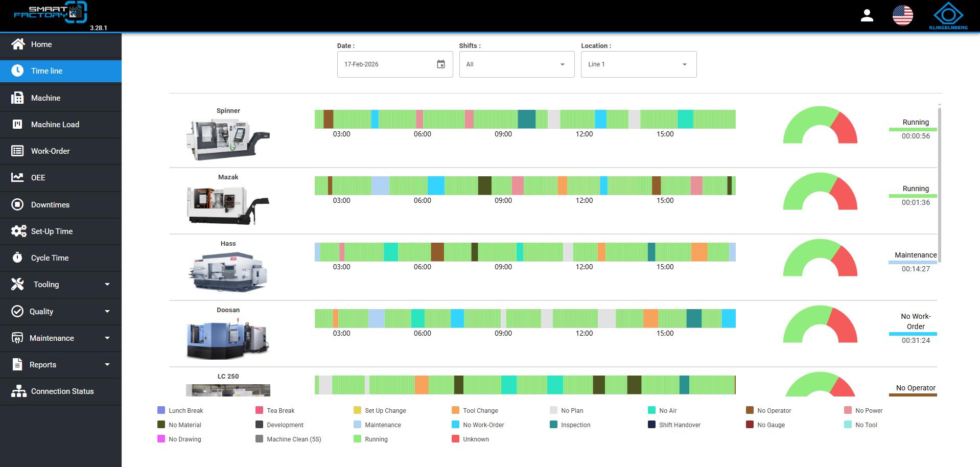Click the Doosan efficiency gauge
The height and width of the screenshot is (467, 980).
point(820,324)
